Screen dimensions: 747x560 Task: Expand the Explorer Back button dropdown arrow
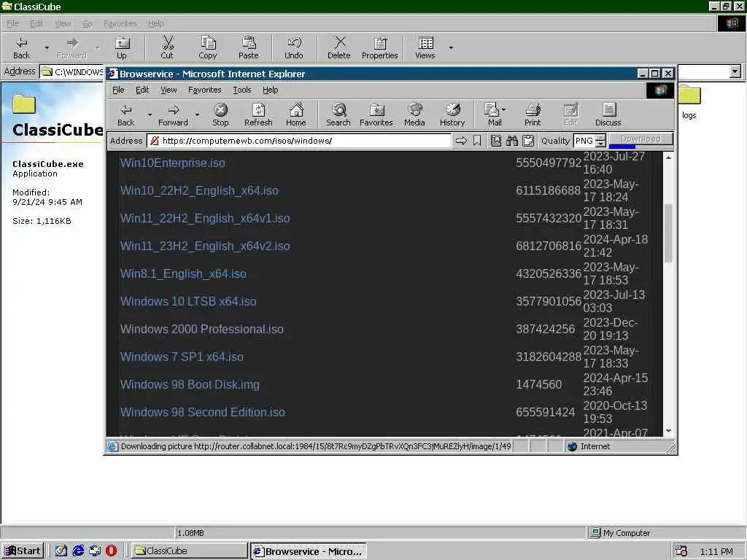[x=47, y=47]
